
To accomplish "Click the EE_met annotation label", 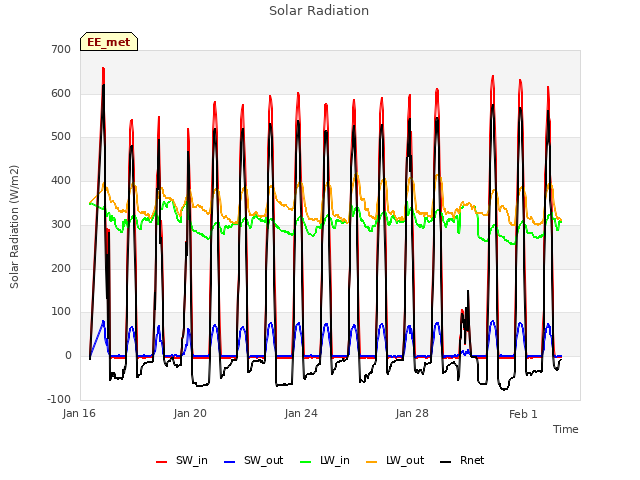I will pyautogui.click(x=109, y=42).
